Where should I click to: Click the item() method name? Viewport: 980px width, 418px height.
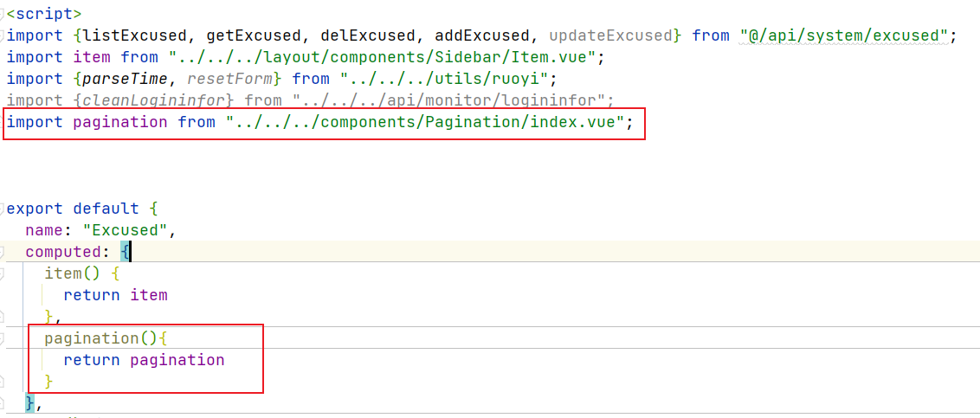(x=63, y=273)
